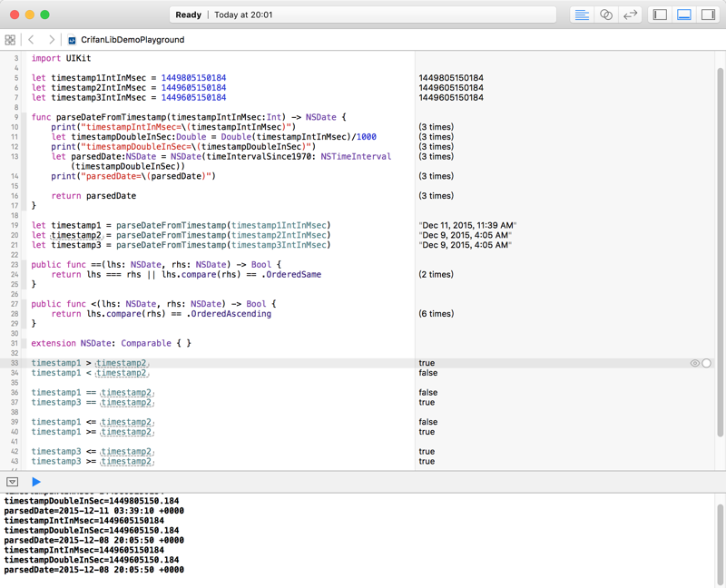Click line number 19 in gutter
Screen dimensions: 726x588
coord(15,225)
